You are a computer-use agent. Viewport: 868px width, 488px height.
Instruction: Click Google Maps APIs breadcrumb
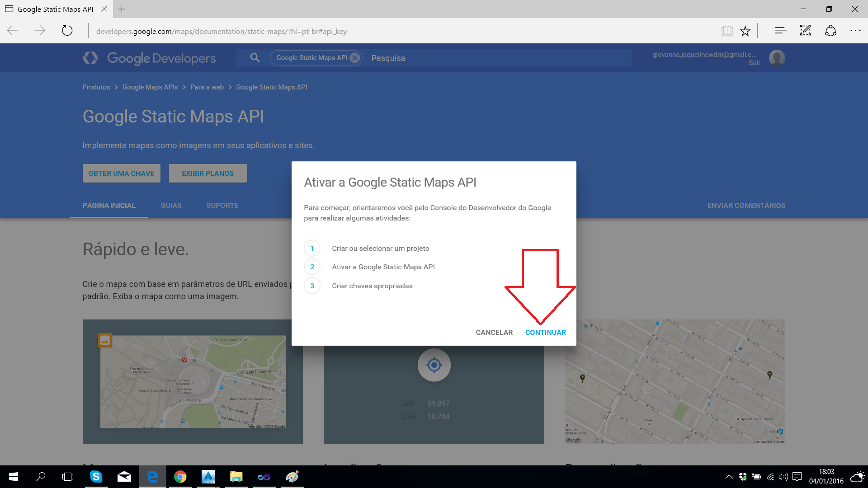point(150,87)
